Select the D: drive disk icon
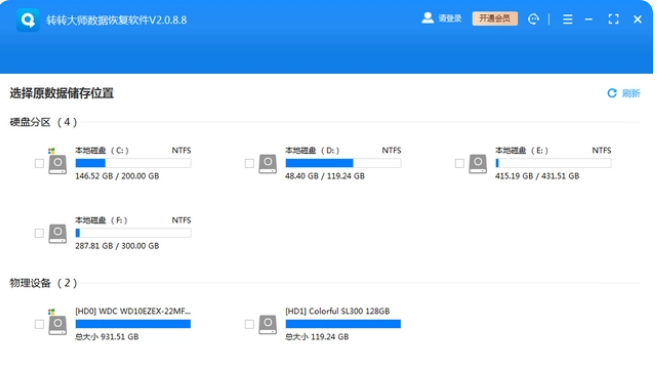This screenshot has height=388, width=657. click(268, 163)
